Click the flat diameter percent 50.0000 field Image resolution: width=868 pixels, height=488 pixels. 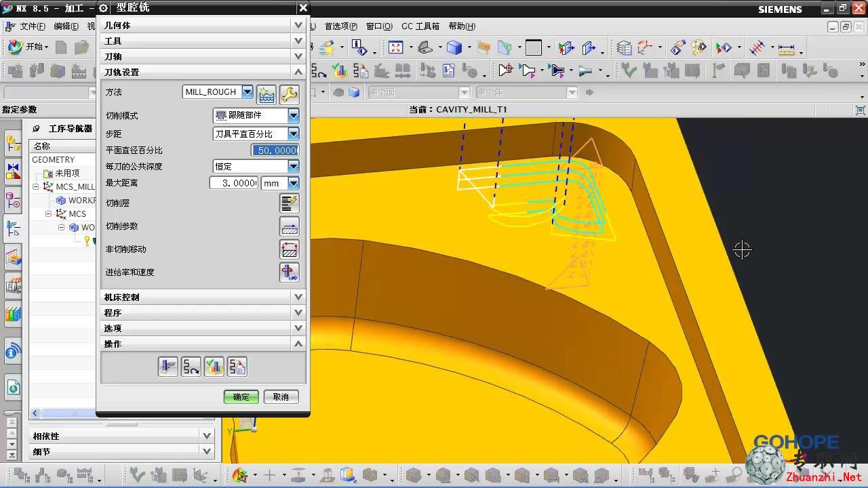click(x=275, y=150)
